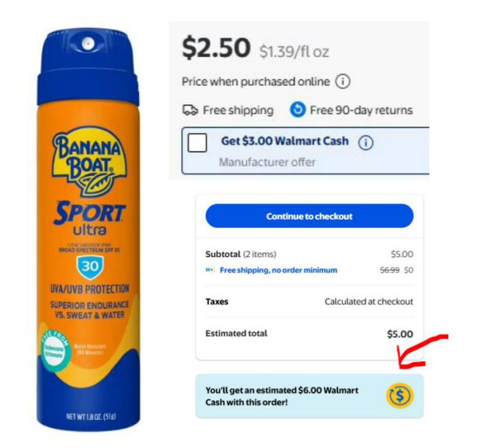Screen dimensions: 477x448
Task: Click the Free 90-day returns text
Action: [x=361, y=110]
